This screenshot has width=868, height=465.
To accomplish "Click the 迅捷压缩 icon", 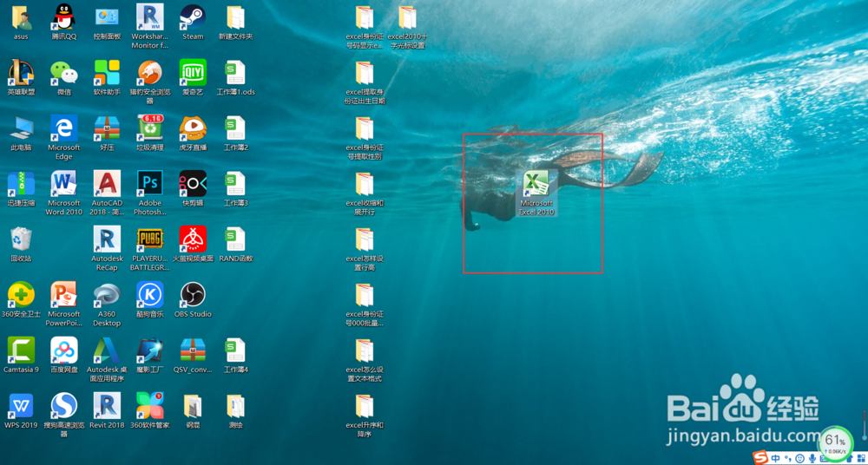I will click(21, 188).
